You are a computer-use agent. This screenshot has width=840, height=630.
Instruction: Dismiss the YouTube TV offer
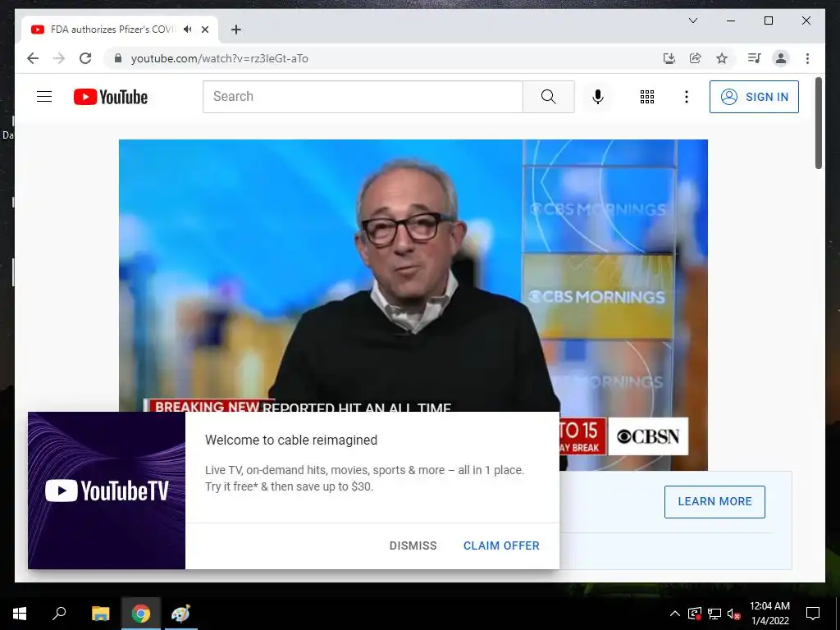(413, 546)
